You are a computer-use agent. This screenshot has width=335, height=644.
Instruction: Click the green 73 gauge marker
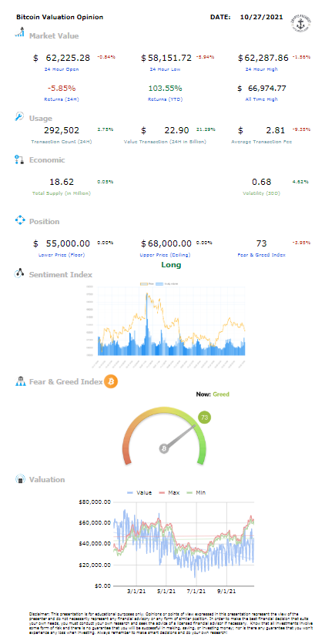pyautogui.click(x=204, y=418)
